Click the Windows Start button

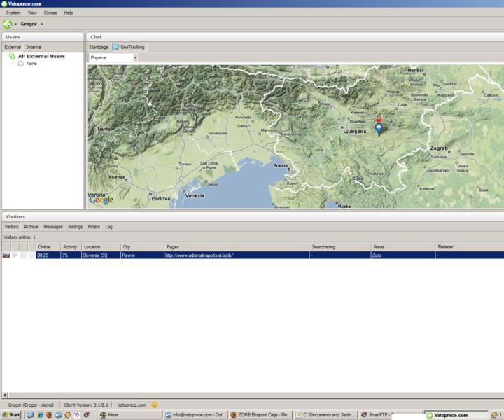click(11, 415)
